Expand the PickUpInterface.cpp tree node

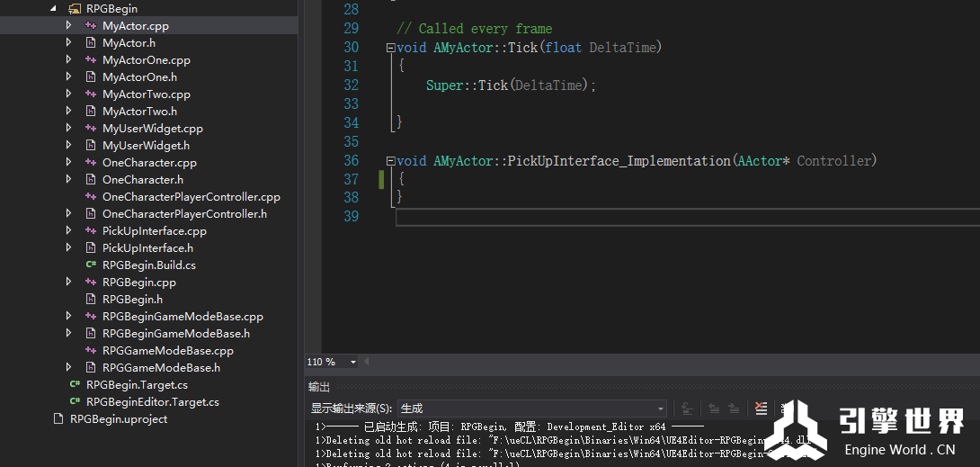[68, 230]
